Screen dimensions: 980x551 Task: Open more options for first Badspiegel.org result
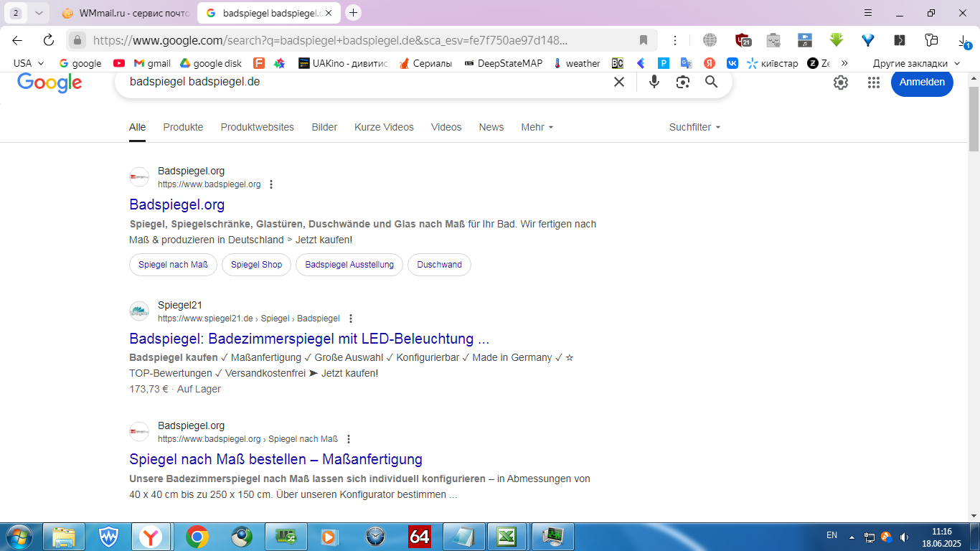(x=271, y=184)
